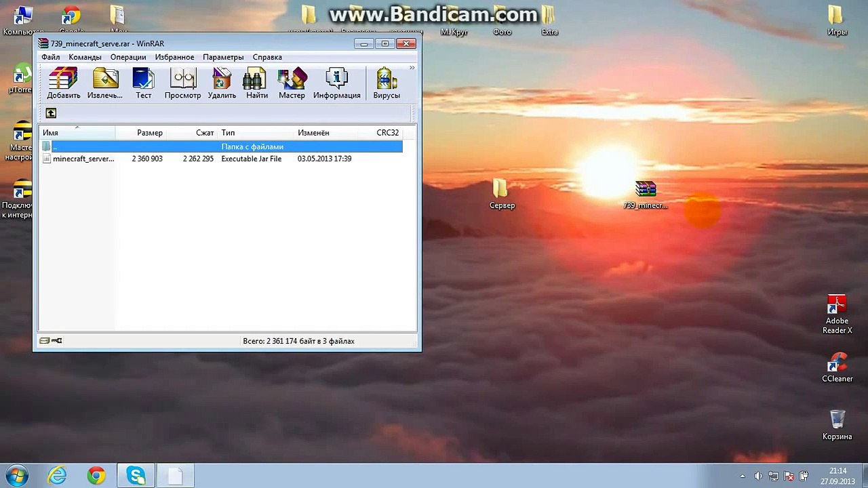This screenshot has height=488, width=868.
Task: Click the Вирусы (Virus scan) icon
Action: 387,83
